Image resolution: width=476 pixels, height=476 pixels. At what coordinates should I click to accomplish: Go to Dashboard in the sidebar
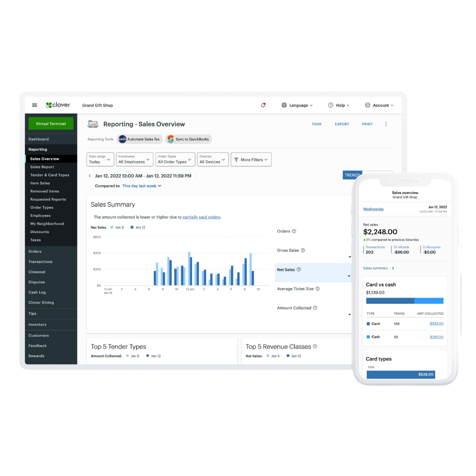[x=38, y=139]
